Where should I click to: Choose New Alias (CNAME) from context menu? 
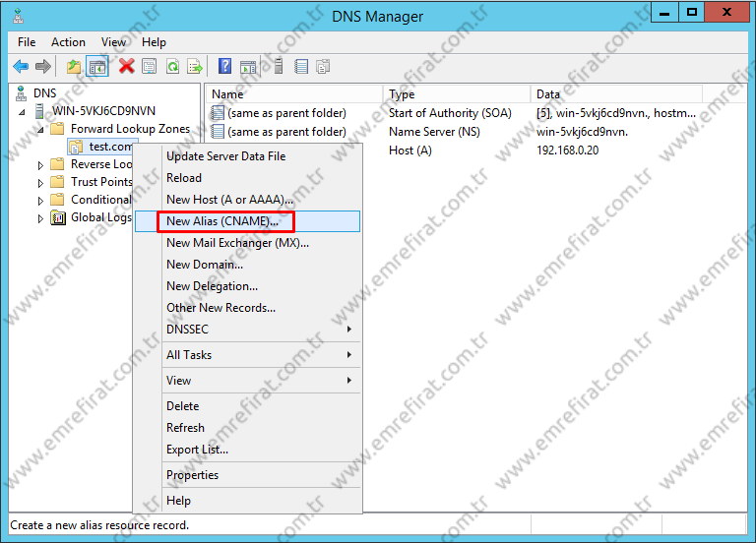click(x=221, y=221)
